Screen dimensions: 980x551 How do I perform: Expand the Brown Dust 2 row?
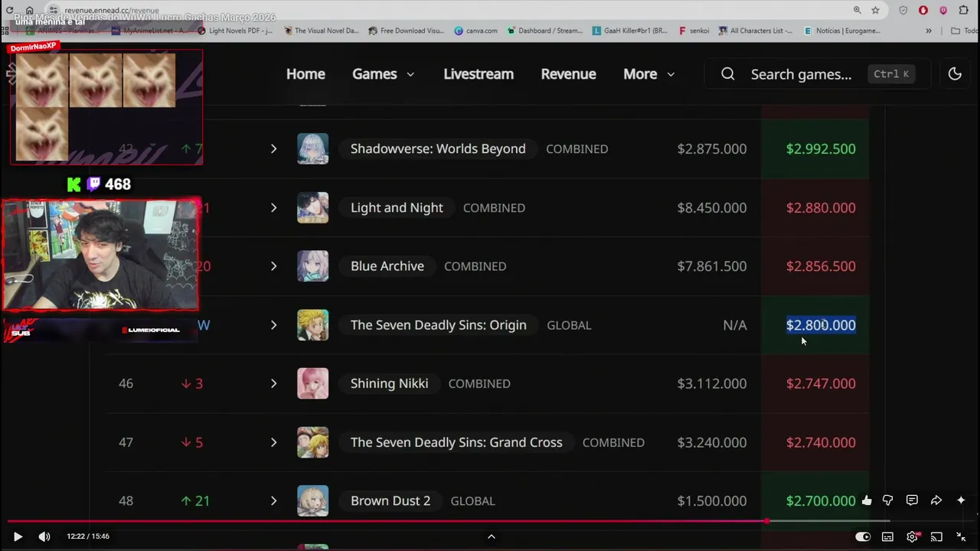[x=273, y=500]
